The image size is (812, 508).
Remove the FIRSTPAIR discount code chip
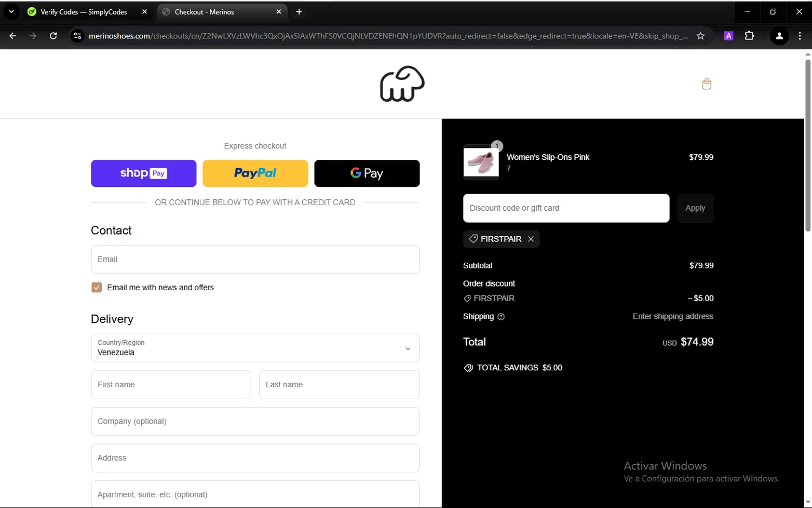(x=531, y=239)
